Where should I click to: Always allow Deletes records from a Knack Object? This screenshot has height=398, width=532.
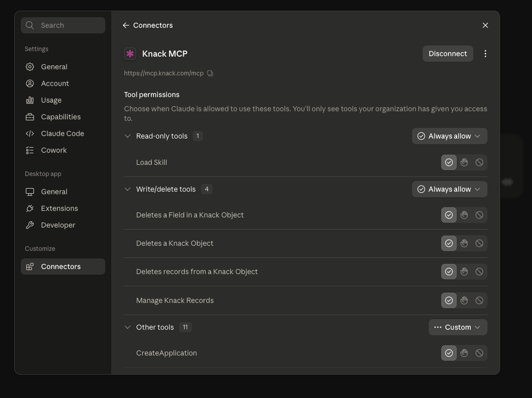click(x=449, y=272)
